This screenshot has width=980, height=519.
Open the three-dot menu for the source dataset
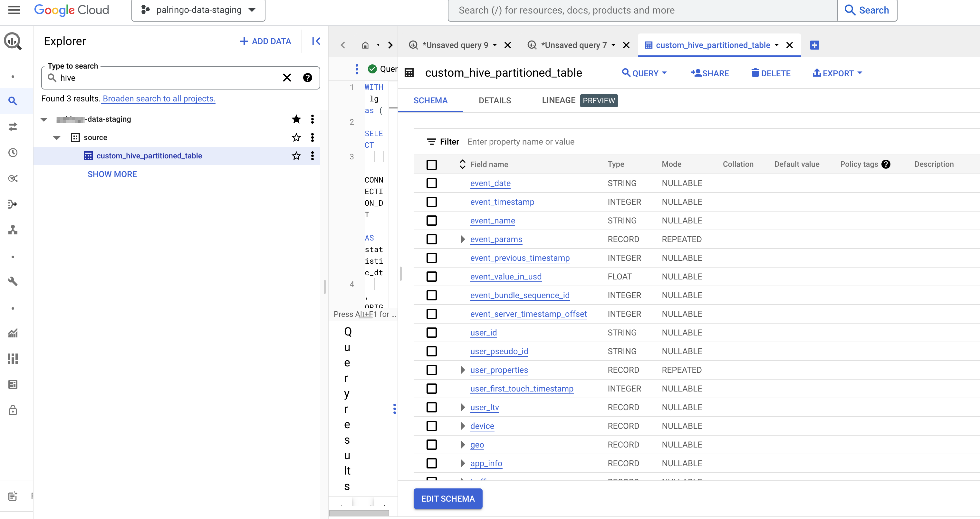tap(312, 138)
